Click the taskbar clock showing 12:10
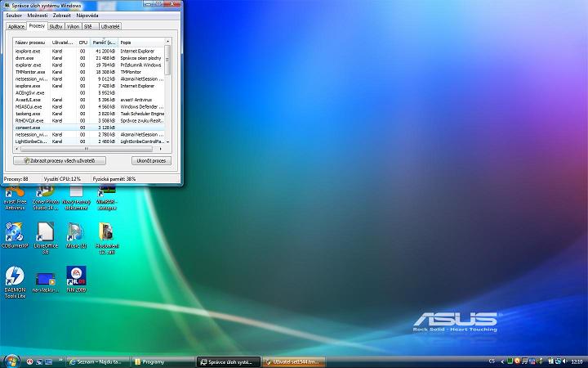 point(577,361)
